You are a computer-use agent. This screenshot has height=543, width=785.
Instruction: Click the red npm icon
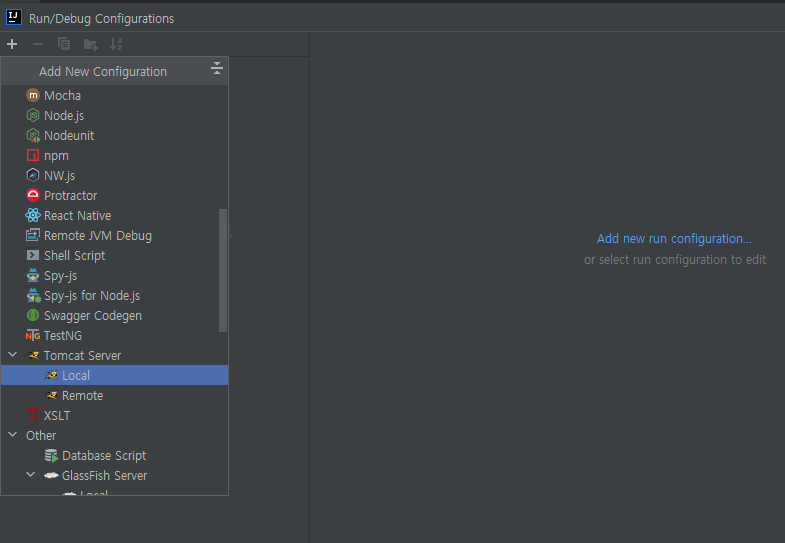pyautogui.click(x=33, y=155)
